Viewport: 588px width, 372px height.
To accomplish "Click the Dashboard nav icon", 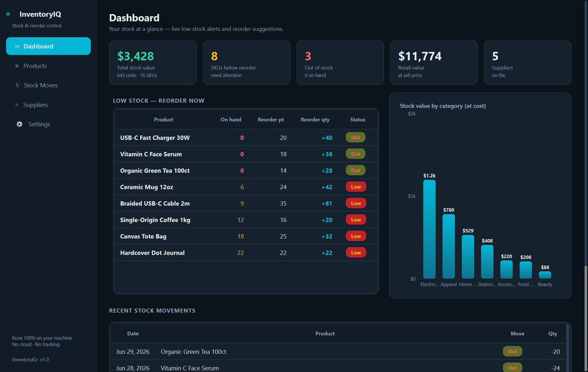I will point(17,46).
